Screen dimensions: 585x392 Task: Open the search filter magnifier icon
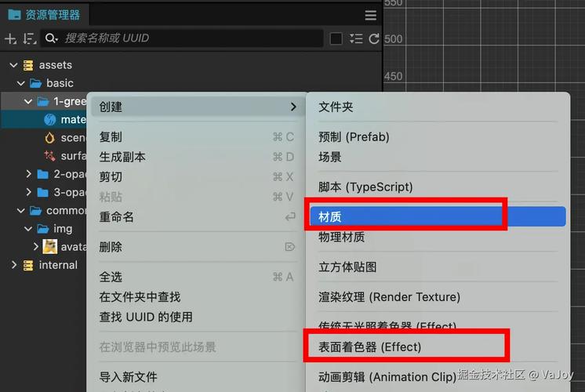[x=51, y=38]
